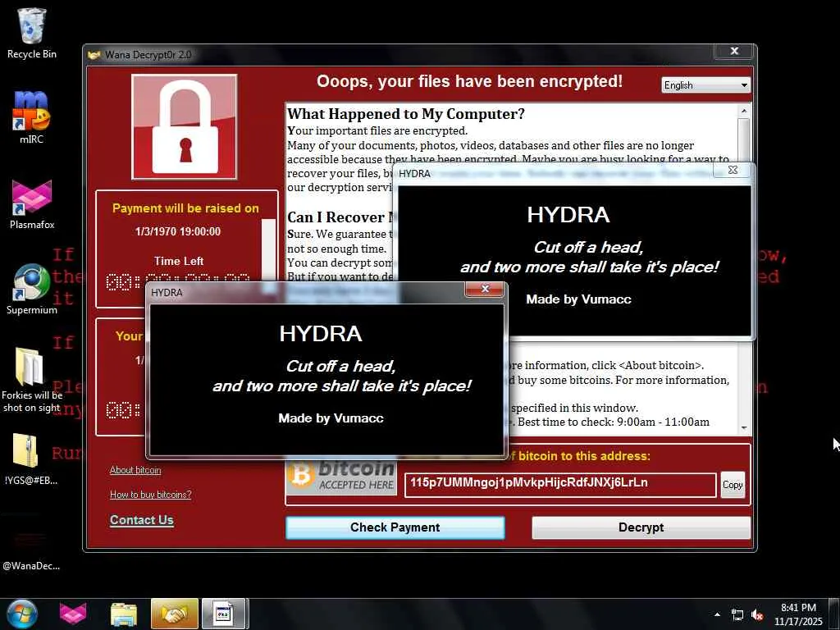Open the !YGS@#EB zipped folder icon
This screenshot has height=630, width=840.
(30, 459)
